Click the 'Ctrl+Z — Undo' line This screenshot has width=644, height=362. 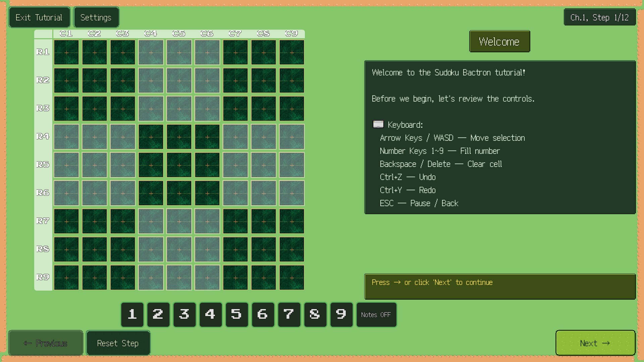[x=408, y=177]
